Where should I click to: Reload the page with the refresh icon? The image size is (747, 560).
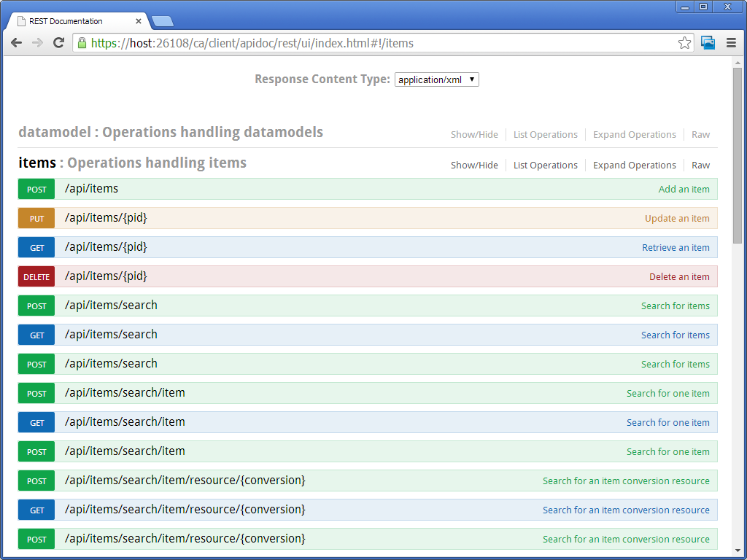point(59,43)
